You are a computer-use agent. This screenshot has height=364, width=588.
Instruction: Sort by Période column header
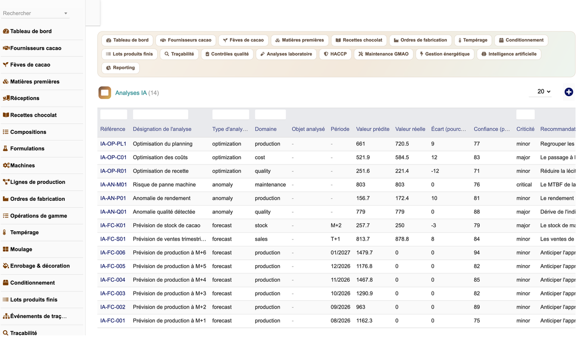(x=340, y=129)
